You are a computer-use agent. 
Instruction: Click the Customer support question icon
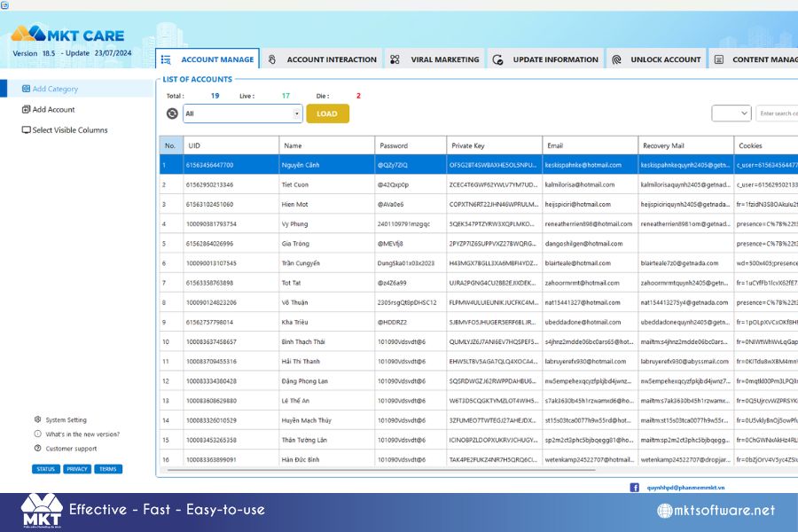coord(37,448)
